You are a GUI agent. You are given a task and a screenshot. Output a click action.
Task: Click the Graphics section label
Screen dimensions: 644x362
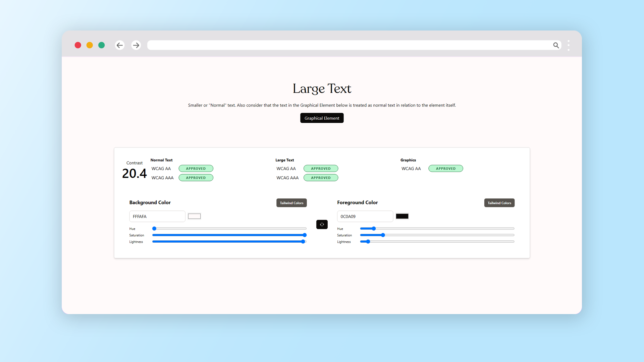coord(408,160)
